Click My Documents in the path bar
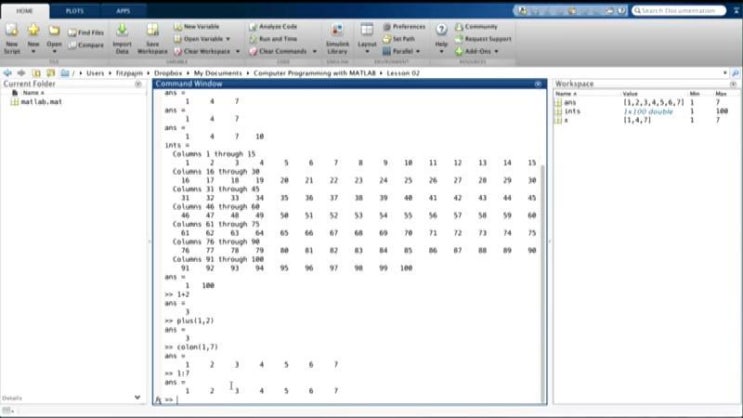The height and width of the screenshot is (418, 743). click(217, 73)
